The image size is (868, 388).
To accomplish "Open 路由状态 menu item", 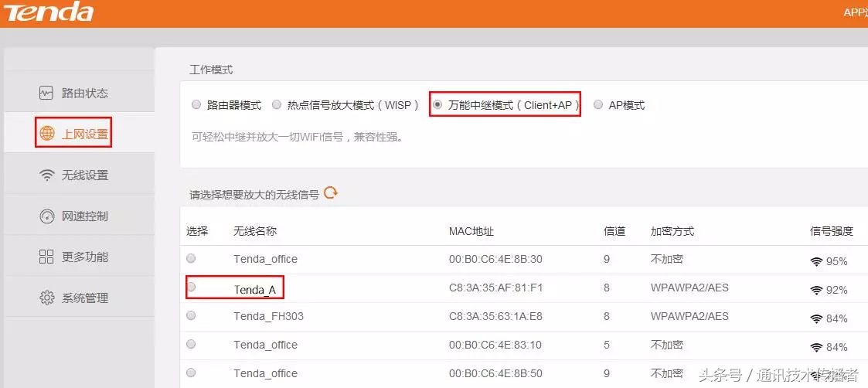I will pos(79,91).
